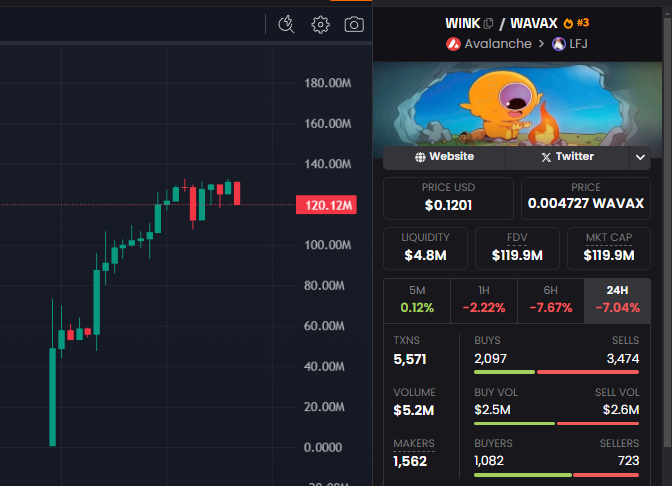Click the SELLERS count 723

coord(628,461)
